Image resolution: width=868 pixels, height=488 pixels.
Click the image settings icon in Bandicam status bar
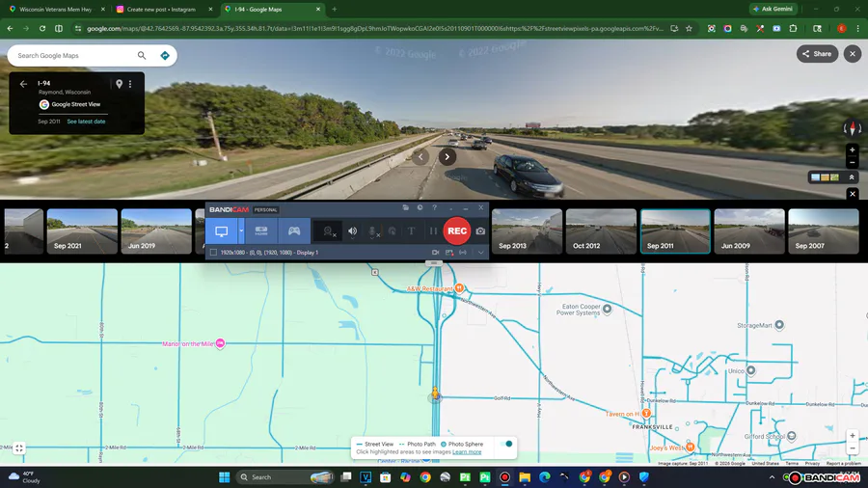[448, 253]
